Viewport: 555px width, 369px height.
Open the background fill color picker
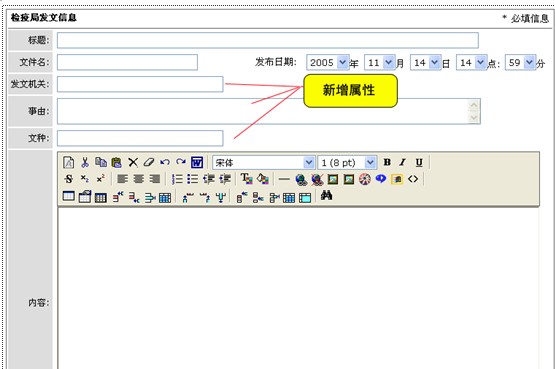pyautogui.click(x=263, y=179)
